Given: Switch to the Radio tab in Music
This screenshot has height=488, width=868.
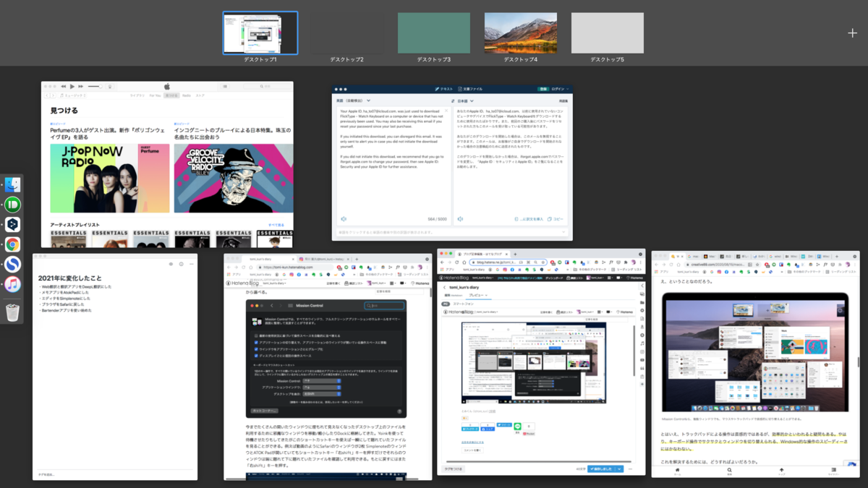Looking at the screenshot, I should pyautogui.click(x=187, y=95).
